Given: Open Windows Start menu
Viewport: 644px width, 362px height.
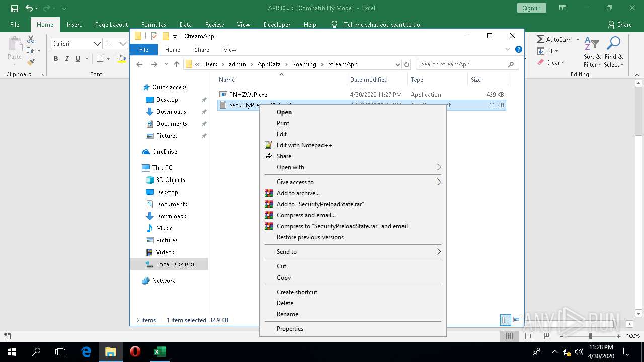Looking at the screenshot, I should click(x=12, y=352).
